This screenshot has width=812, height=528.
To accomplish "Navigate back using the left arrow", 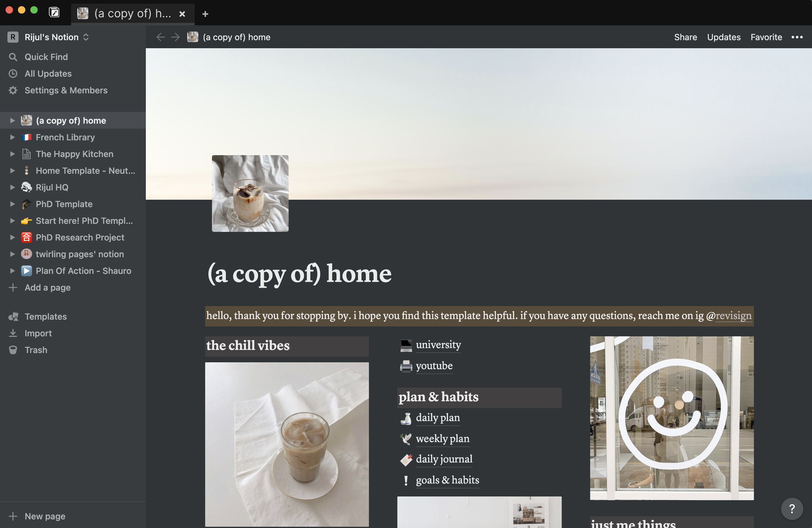I will (161, 37).
